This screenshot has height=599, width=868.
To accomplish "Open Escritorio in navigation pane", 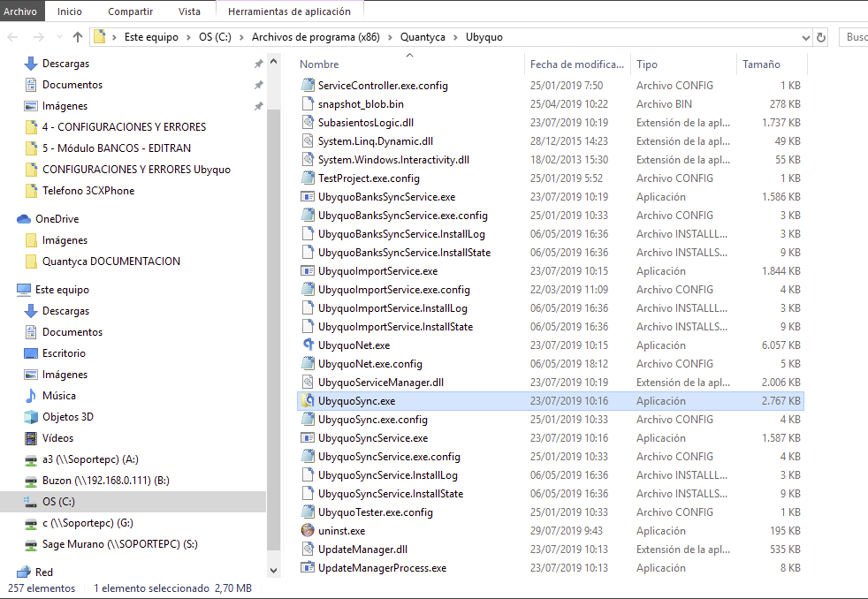I will 64,353.
